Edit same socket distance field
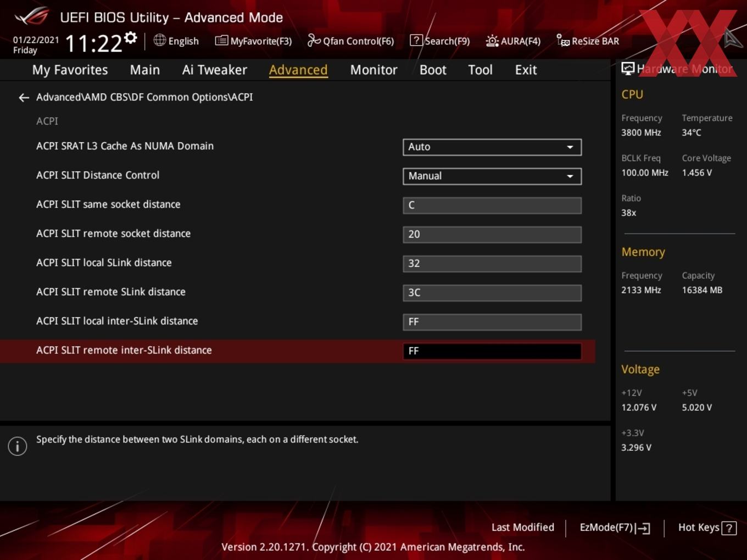This screenshot has width=747, height=560. [x=492, y=205]
